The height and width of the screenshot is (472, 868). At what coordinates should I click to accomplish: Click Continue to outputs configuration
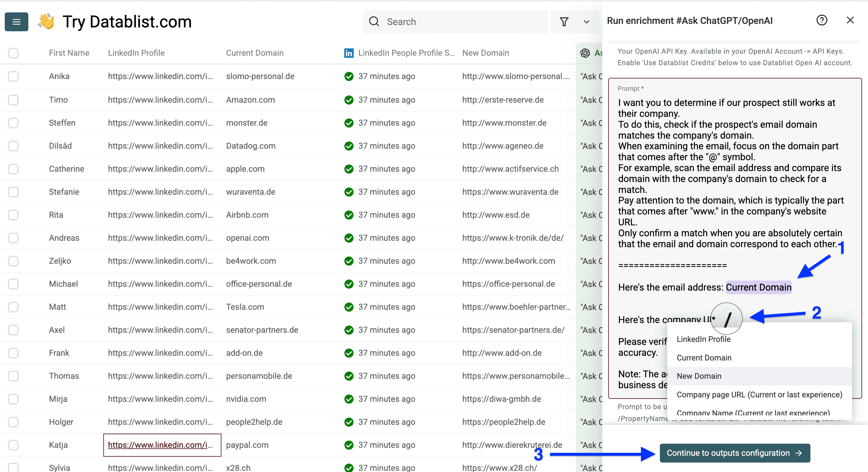pyautogui.click(x=735, y=453)
